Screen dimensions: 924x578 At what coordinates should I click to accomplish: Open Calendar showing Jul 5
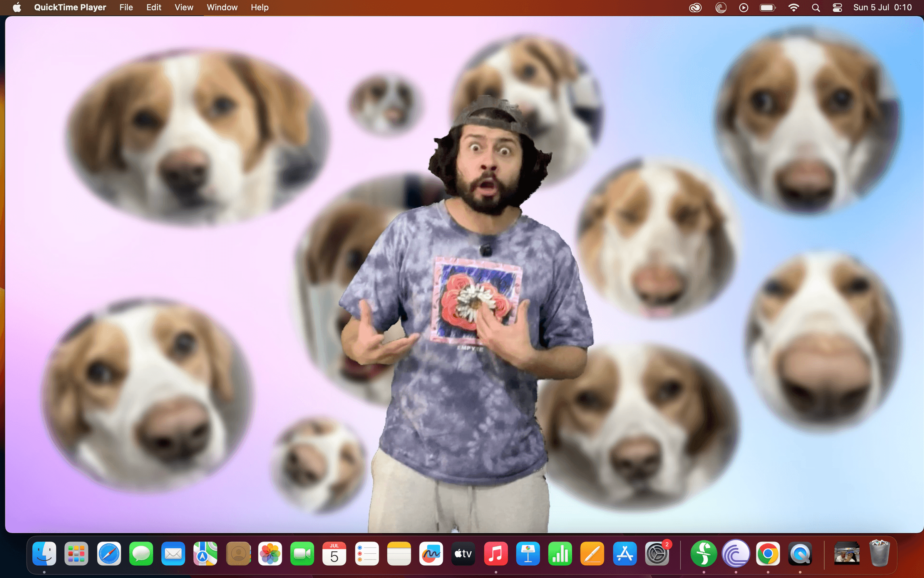[x=334, y=554]
